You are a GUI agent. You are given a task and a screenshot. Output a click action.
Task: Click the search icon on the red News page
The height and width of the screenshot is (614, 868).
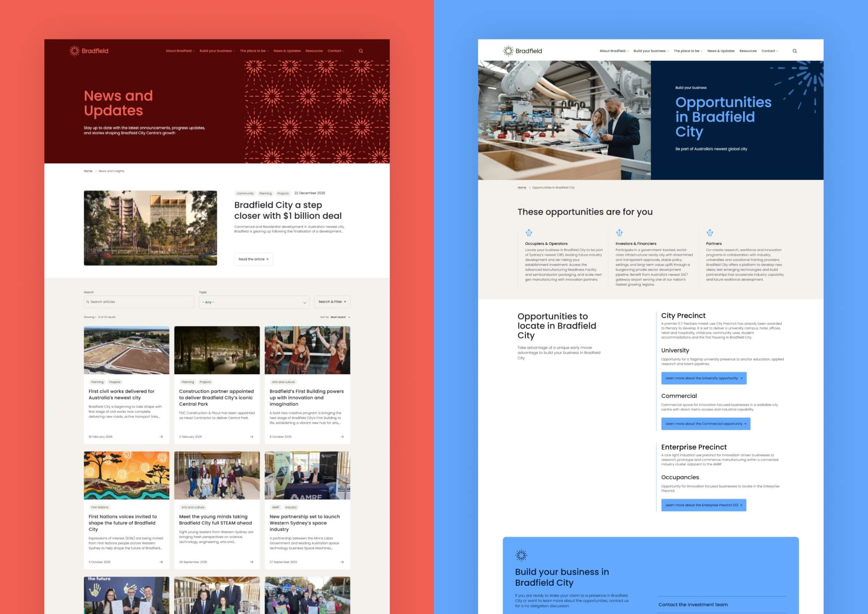click(x=361, y=51)
